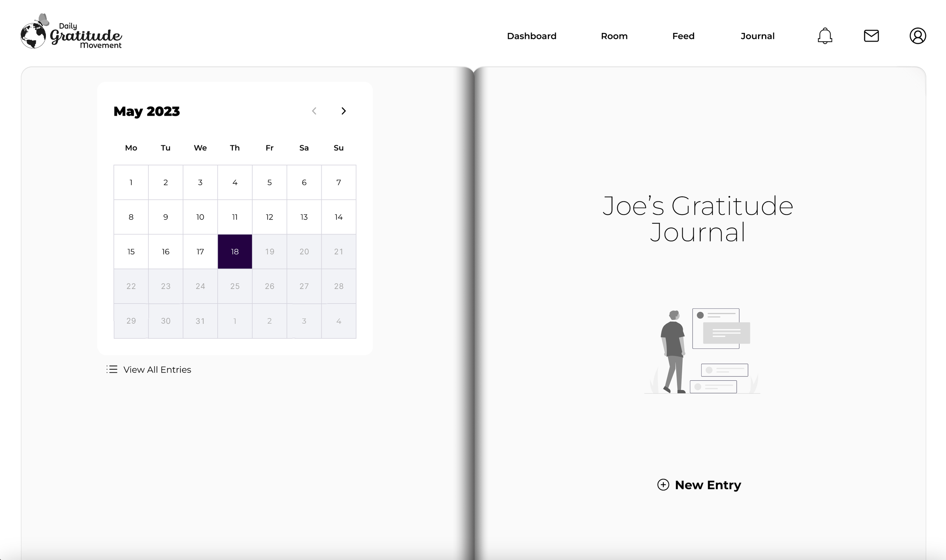Click the list icon beside View All Entries
Screen dimensions: 946x560
112,369
